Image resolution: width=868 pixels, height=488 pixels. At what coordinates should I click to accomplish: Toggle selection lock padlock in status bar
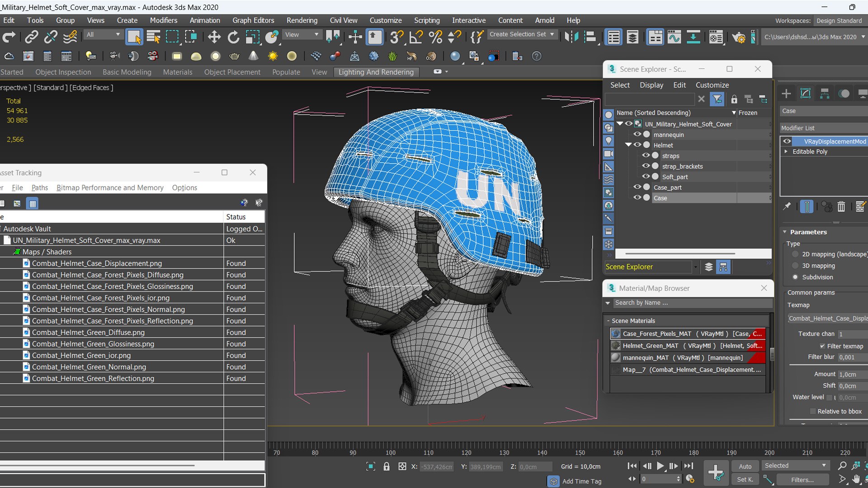click(387, 466)
